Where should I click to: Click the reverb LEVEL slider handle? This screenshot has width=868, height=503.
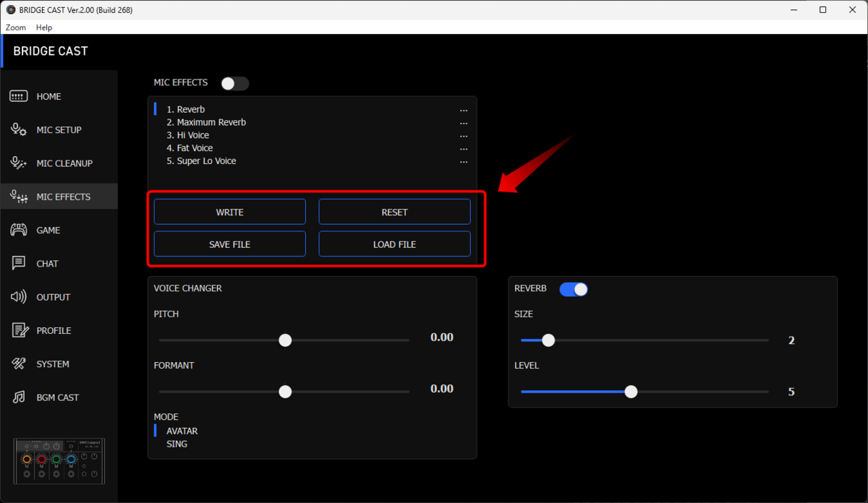631,392
